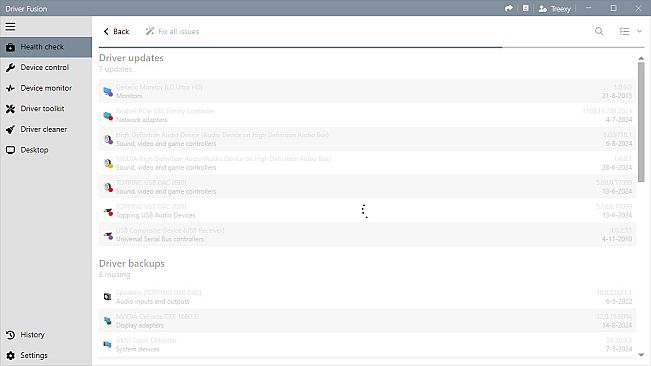Click the Network adapters row icon
Viewport: 651px width, 366px height.
tap(108, 116)
